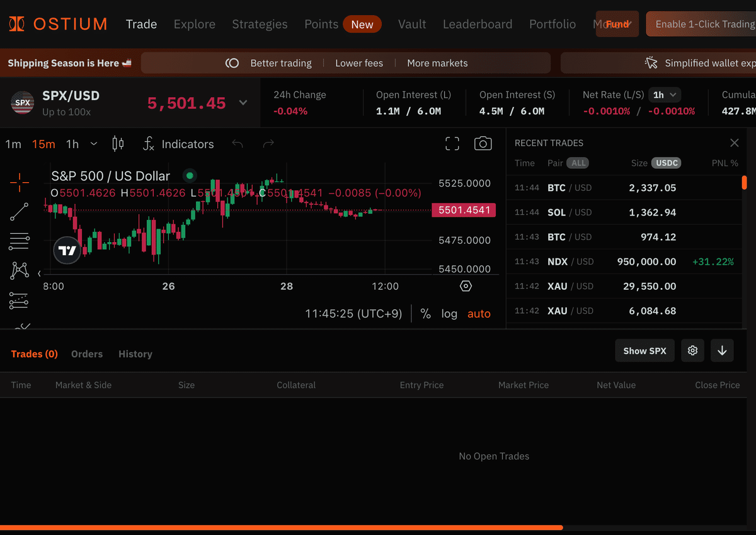Take a chart snapshot with camera icon
This screenshot has width=756, height=535.
click(x=483, y=144)
